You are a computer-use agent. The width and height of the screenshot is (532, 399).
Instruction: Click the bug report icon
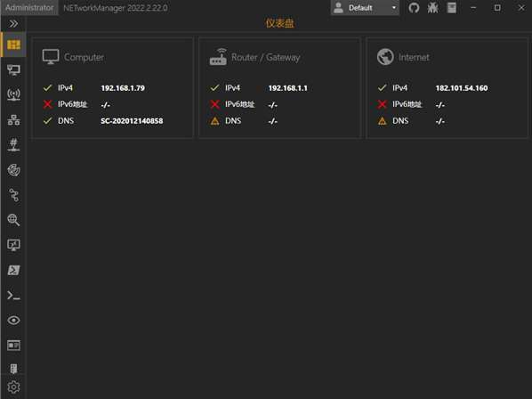(432, 8)
